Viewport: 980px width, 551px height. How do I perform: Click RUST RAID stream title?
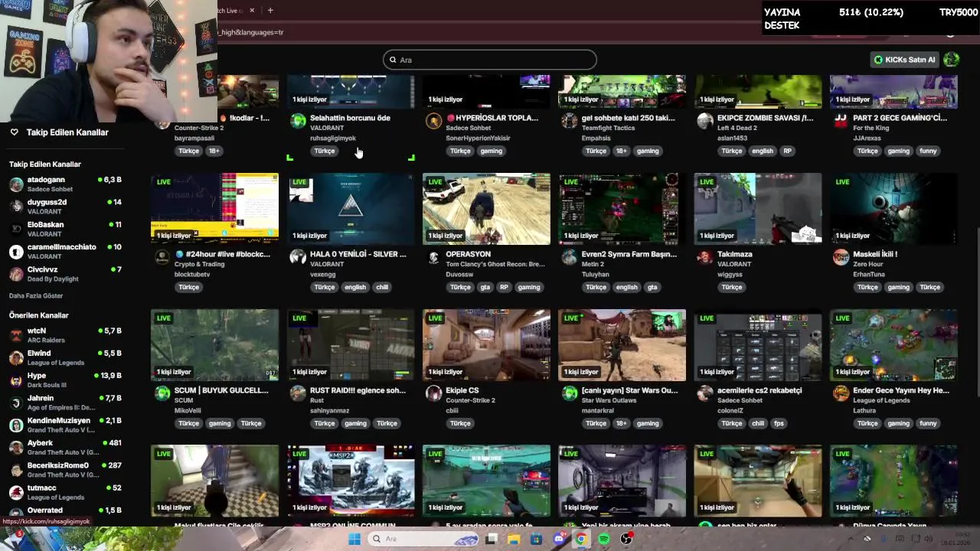coord(358,390)
